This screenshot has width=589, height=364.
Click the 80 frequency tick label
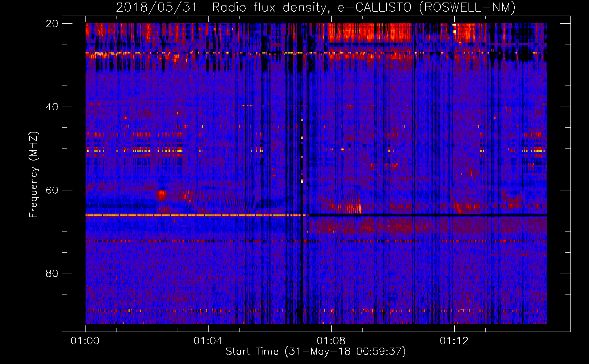point(52,273)
